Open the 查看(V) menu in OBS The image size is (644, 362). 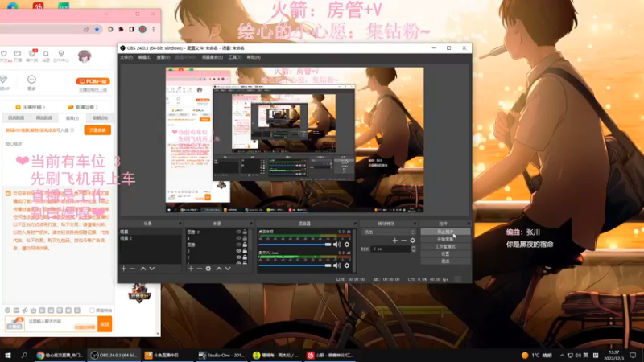(x=163, y=57)
